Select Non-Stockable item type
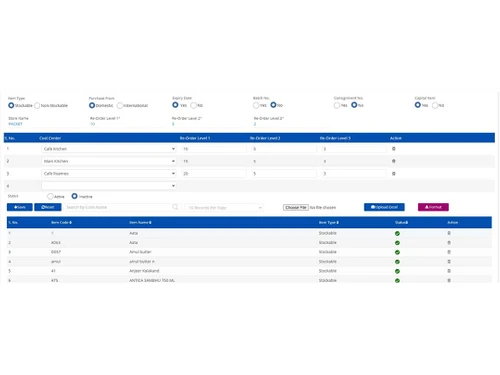 (x=37, y=105)
